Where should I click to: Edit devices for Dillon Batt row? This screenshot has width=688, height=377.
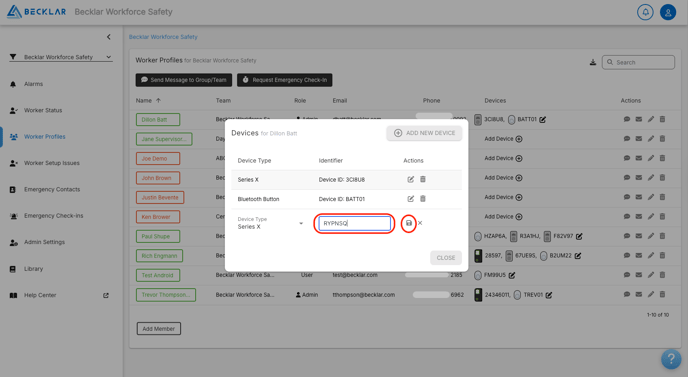(x=543, y=119)
